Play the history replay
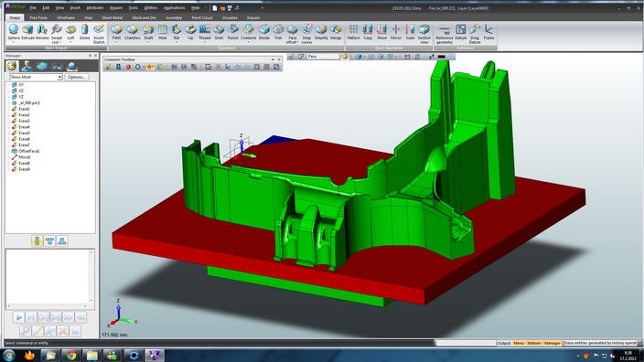 click(x=18, y=317)
